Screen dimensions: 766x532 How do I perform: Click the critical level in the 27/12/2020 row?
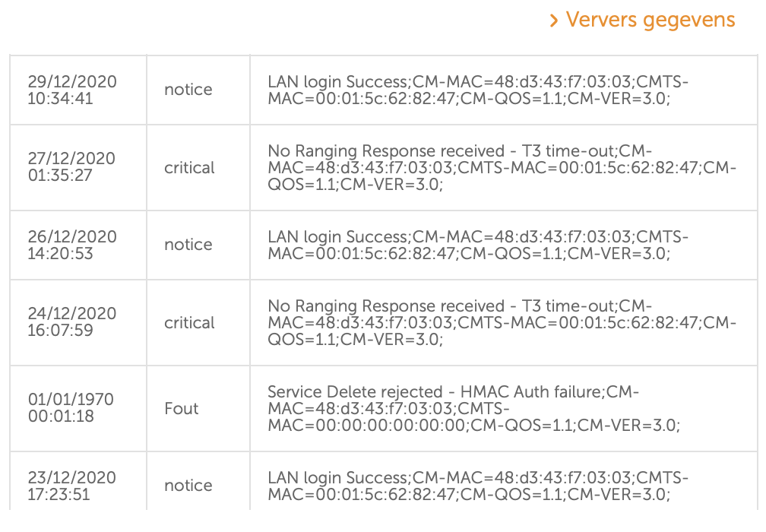tap(189, 167)
